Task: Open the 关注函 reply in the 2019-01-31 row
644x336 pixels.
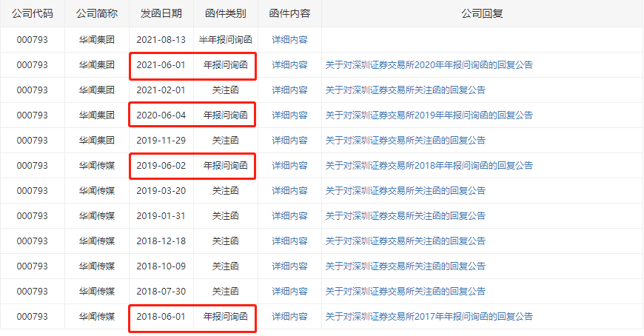Action: (405, 216)
